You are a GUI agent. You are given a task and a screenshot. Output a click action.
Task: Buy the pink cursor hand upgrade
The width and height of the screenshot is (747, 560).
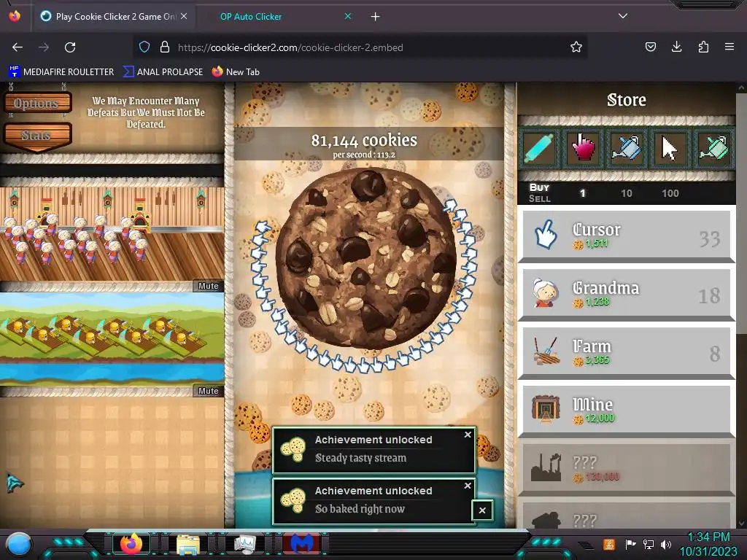(583, 147)
